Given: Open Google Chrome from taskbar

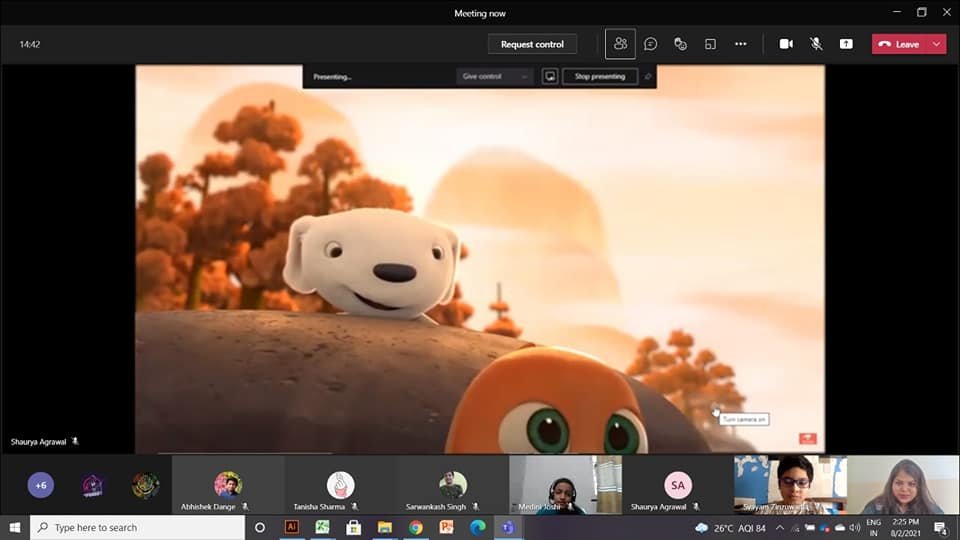Looking at the screenshot, I should 416,527.
